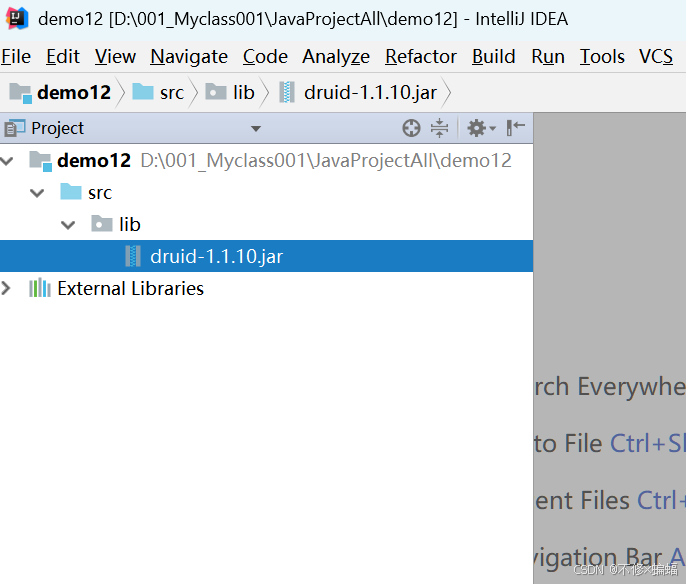
Task: Click the src folder icon in tree
Action: coord(71,192)
